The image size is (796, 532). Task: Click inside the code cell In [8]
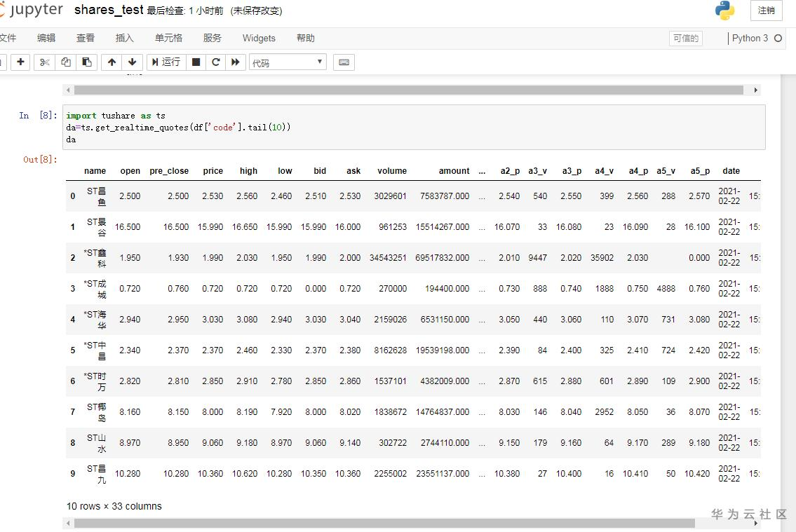(414, 128)
